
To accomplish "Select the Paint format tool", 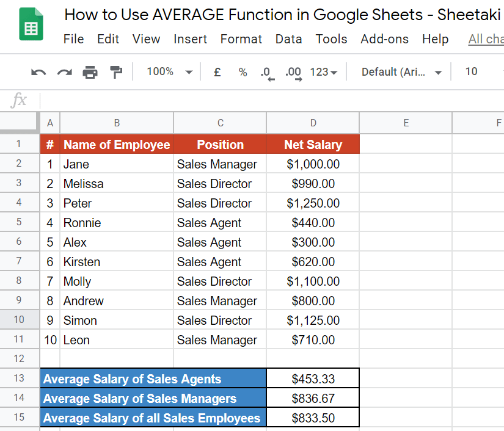I will (116, 71).
